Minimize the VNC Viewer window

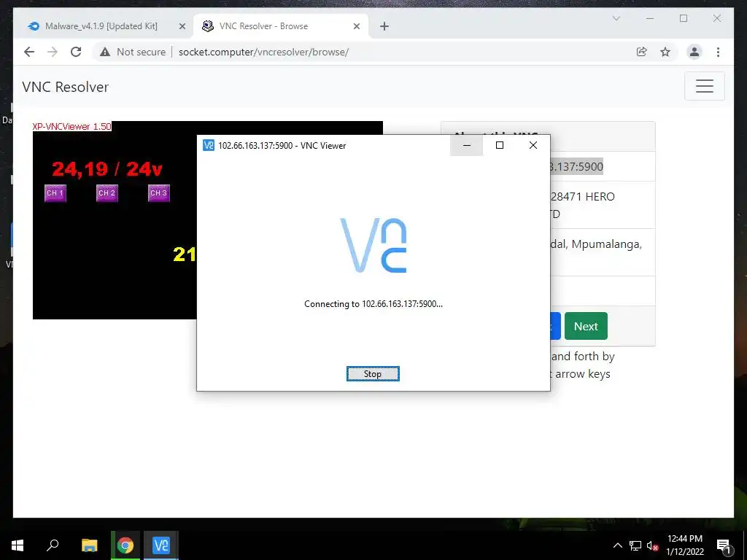pos(466,145)
